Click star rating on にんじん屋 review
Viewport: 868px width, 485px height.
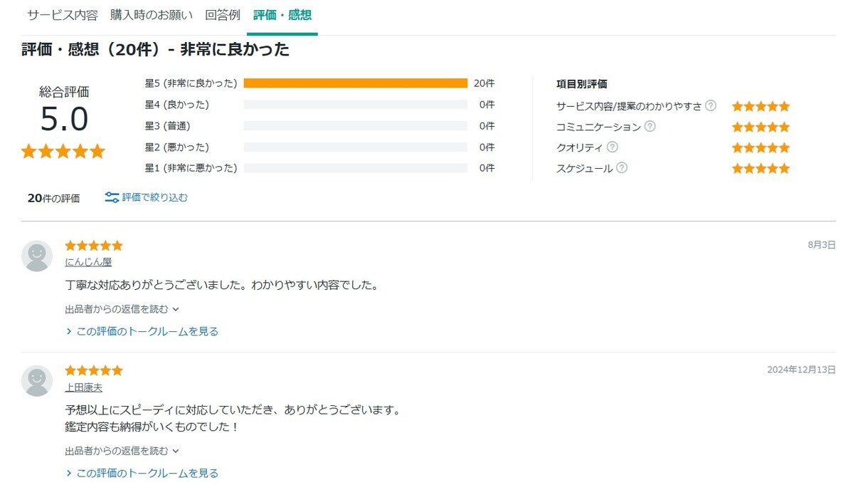pyautogui.click(x=94, y=246)
